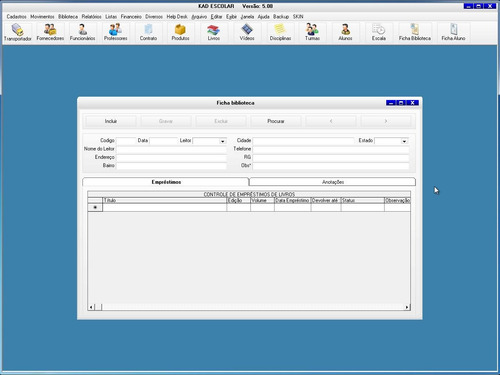Image resolution: width=500 pixels, height=375 pixels.
Task: Click the grid's scroll right arrow
Action: pyautogui.click(x=407, y=307)
